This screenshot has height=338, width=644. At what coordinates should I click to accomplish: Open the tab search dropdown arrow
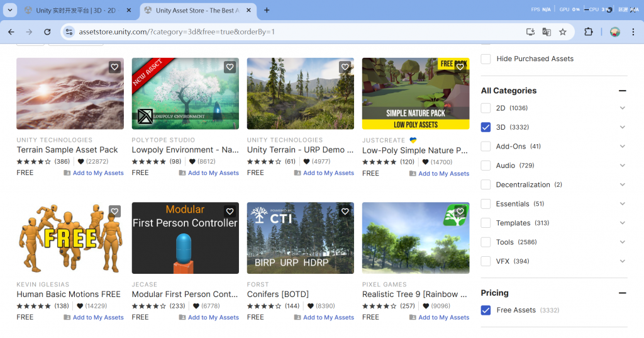10,10
